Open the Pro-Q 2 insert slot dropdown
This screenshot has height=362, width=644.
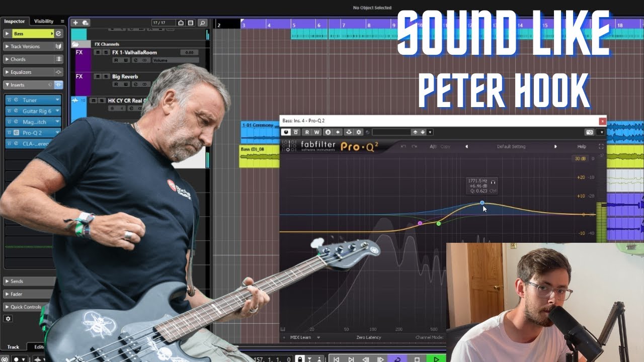(57, 133)
